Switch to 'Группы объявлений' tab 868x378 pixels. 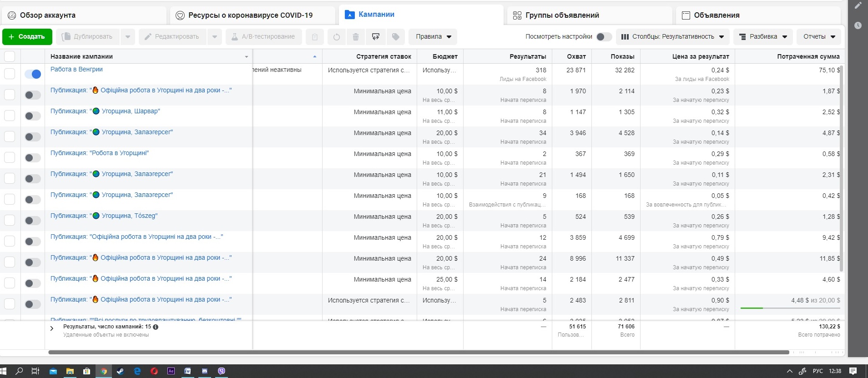590,15
